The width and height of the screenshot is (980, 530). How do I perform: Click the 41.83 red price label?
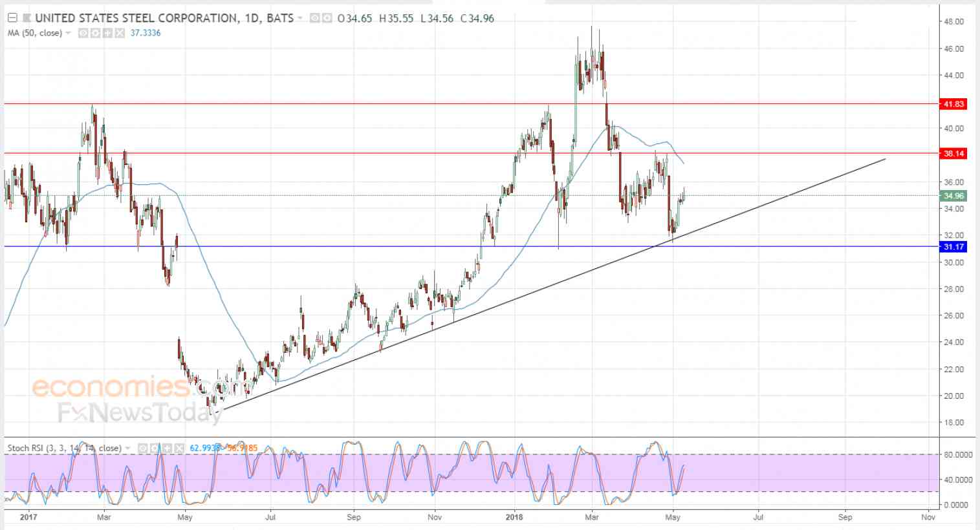[x=954, y=104]
